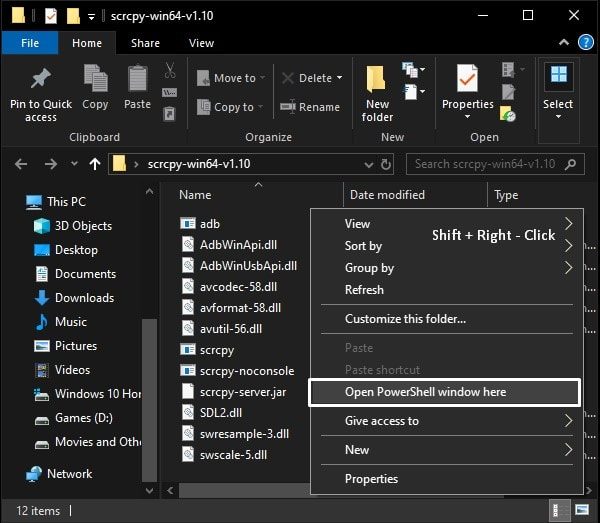Screen dimensions: 600x523
Task: Sort by the Type column header
Action: [x=506, y=195]
